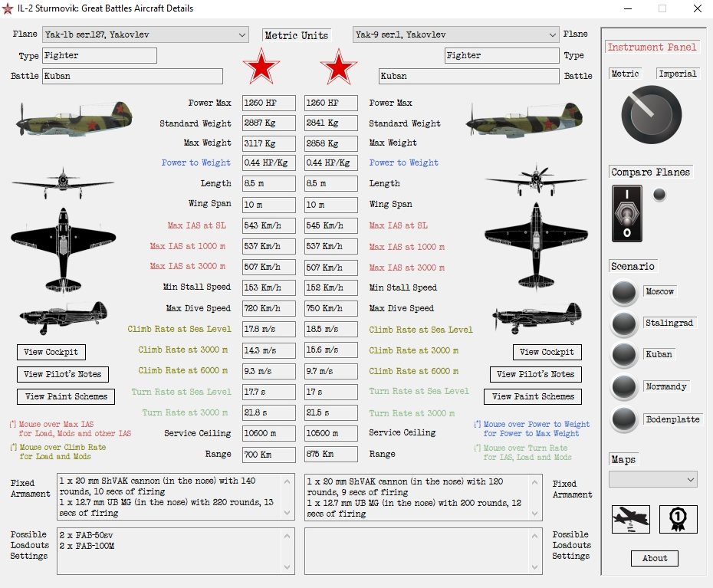The width and height of the screenshot is (713, 588).
Task: Click right View Paint Schemes button
Action: pyautogui.click(x=533, y=396)
